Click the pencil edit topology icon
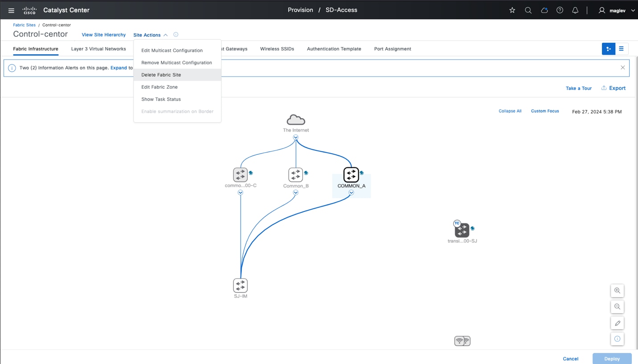This screenshot has height=364, width=638. click(x=617, y=323)
